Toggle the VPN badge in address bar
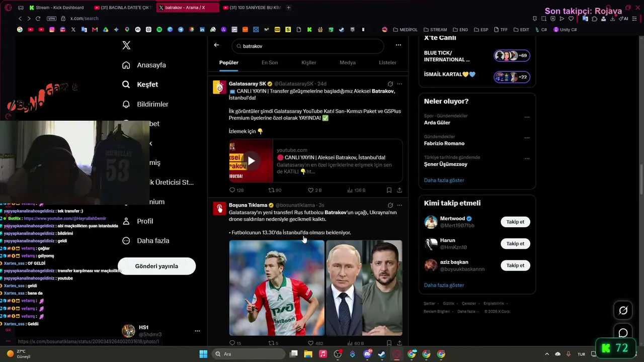 (51, 19)
